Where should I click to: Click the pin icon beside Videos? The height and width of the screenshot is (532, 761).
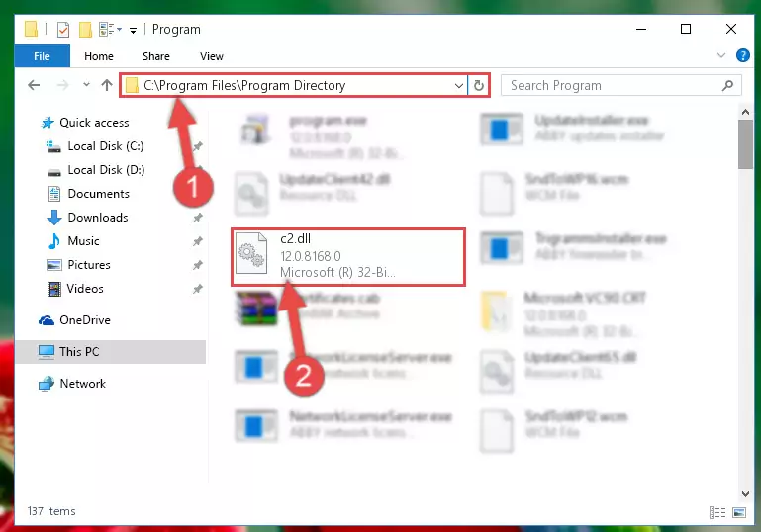tap(198, 289)
